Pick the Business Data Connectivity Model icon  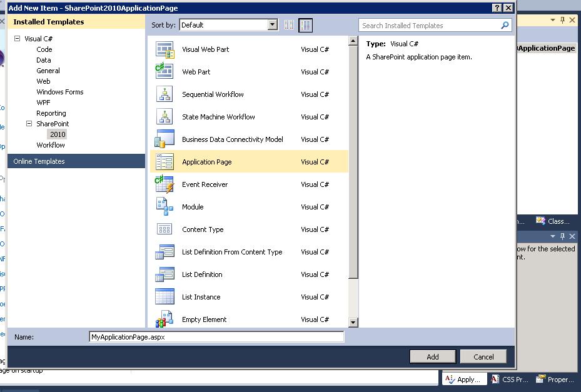coord(166,139)
